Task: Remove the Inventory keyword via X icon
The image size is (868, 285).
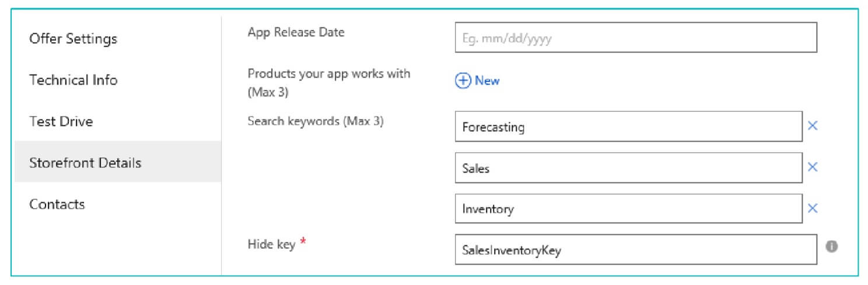Action: click(812, 209)
